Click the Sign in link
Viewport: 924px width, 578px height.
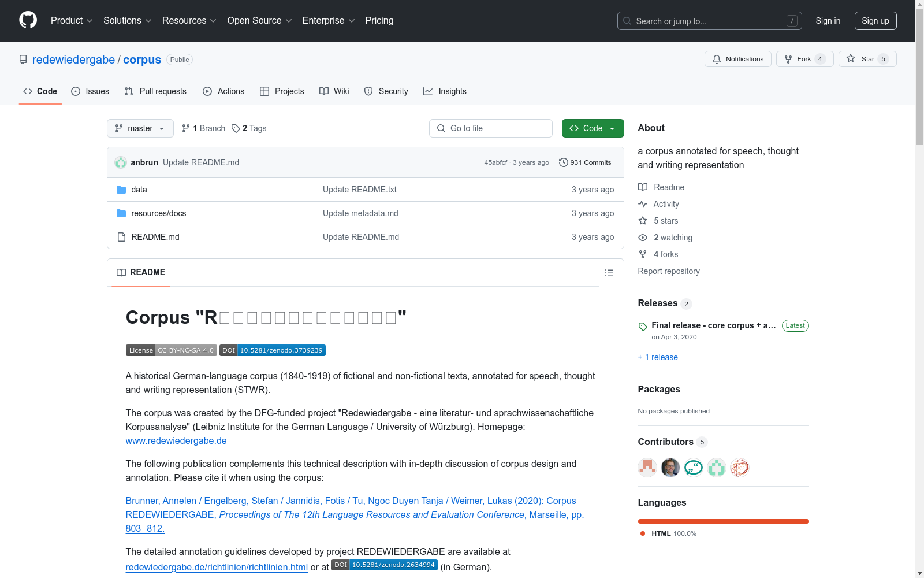[x=828, y=21]
